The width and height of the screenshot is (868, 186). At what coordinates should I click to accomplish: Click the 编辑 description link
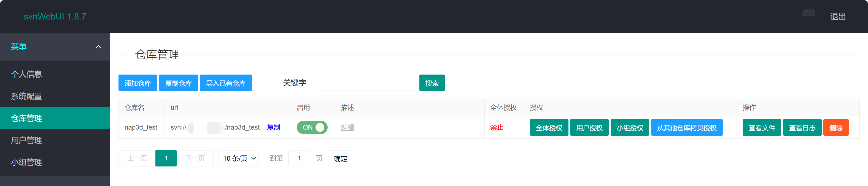[347, 127]
